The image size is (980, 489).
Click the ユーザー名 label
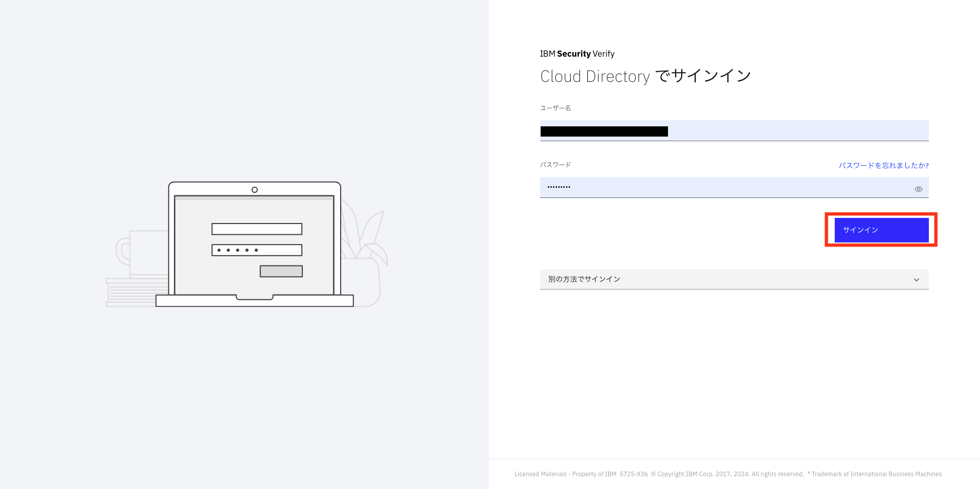[x=555, y=108]
